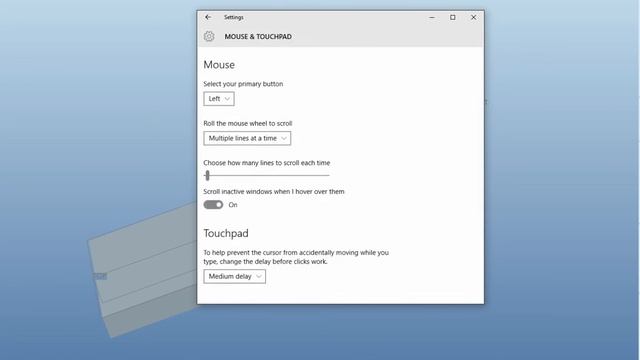This screenshot has height=360, width=640.
Task: Click the Touchpad section heading
Action: [226, 233]
